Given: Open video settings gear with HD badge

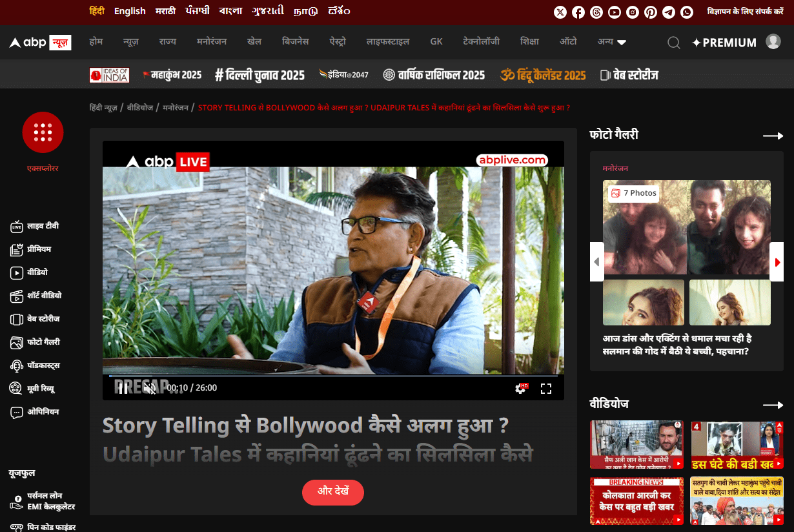Looking at the screenshot, I should click(521, 388).
